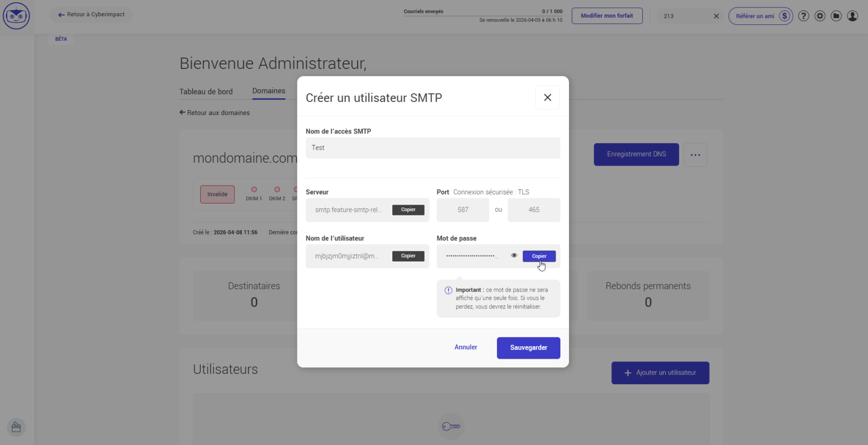
Task: Open settings gear icon in header
Action: tap(820, 16)
